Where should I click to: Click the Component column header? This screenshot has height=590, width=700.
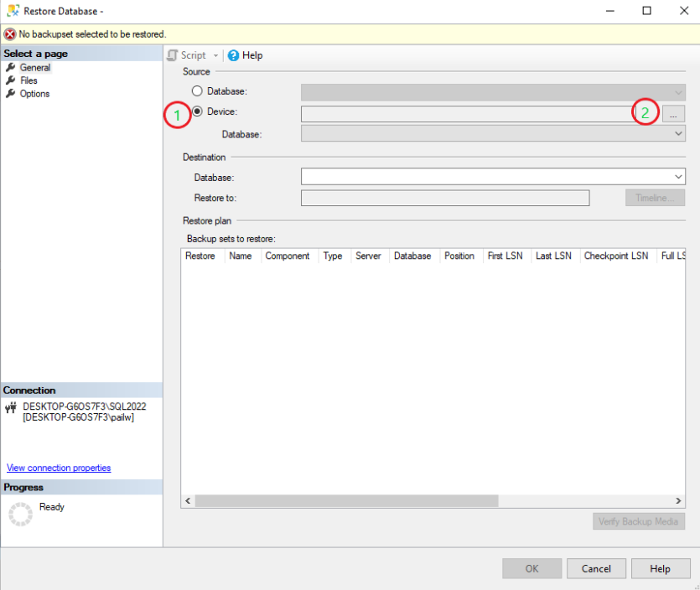tap(288, 256)
